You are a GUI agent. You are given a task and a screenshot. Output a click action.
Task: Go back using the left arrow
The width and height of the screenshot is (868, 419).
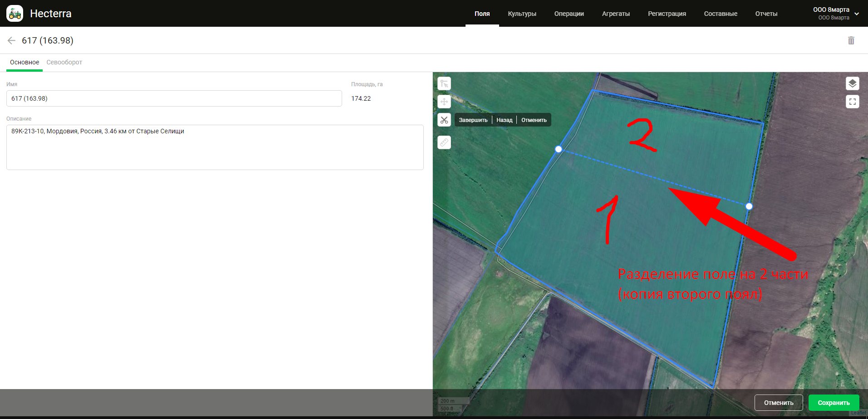[x=12, y=40]
